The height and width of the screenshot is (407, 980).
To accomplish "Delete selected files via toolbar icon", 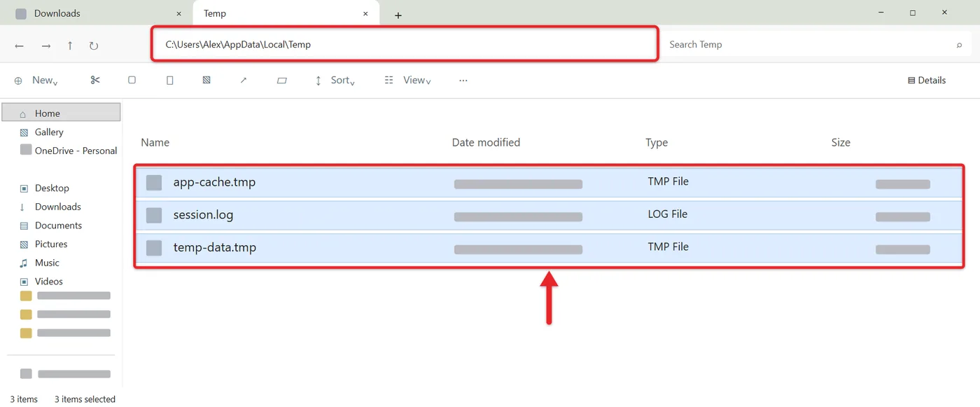I will point(282,81).
